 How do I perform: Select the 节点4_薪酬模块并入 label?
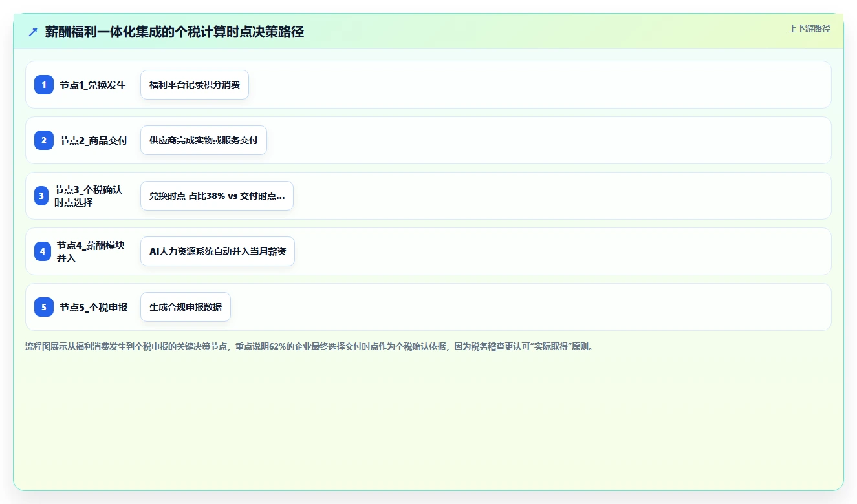coord(91,251)
